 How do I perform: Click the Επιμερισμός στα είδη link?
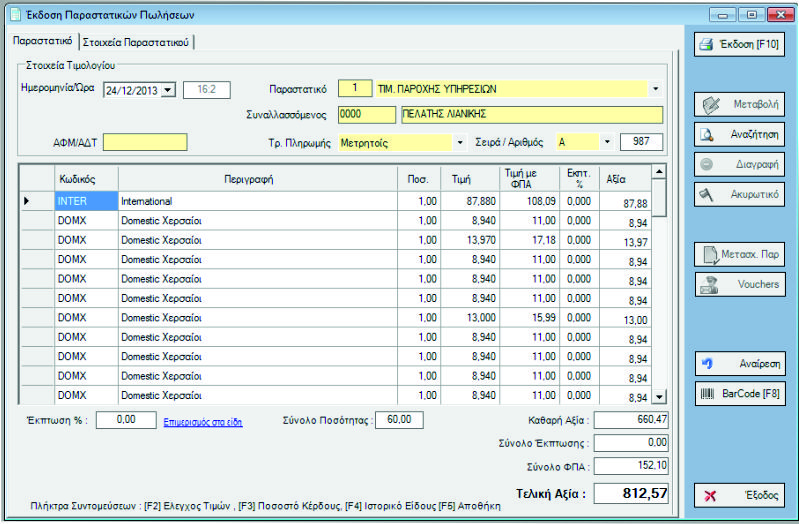[203, 422]
